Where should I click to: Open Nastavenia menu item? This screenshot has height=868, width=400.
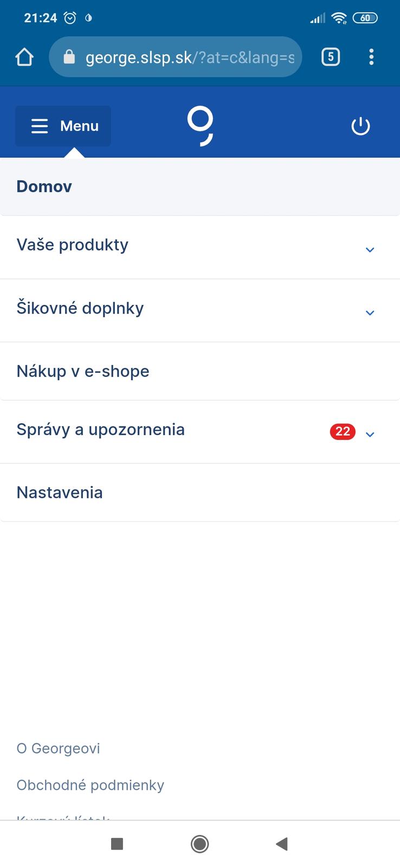tap(60, 493)
